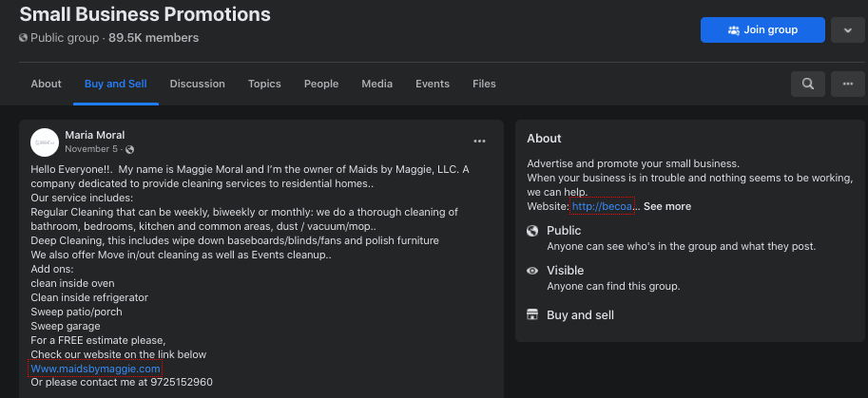
Task: Click the 'Our service includes:' line
Action: (x=82, y=198)
